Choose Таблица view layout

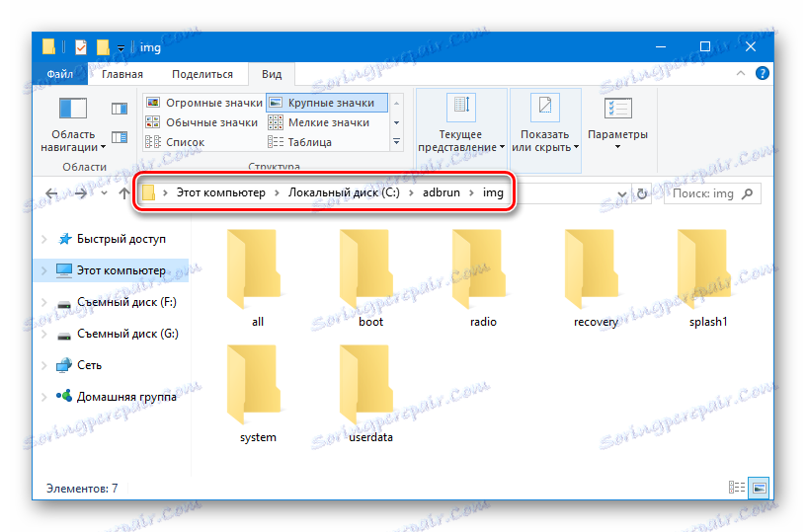click(300, 142)
